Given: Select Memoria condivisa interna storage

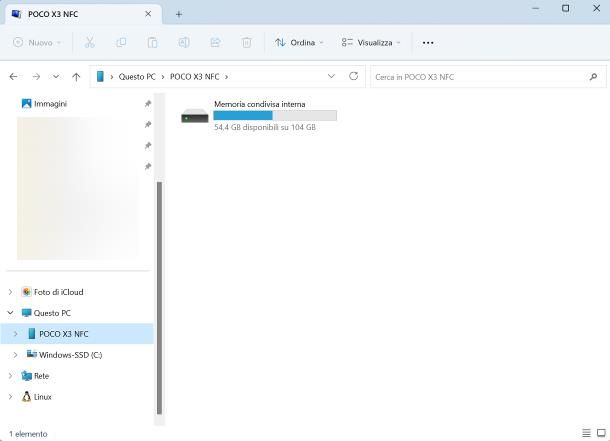Looking at the screenshot, I should click(x=259, y=116).
